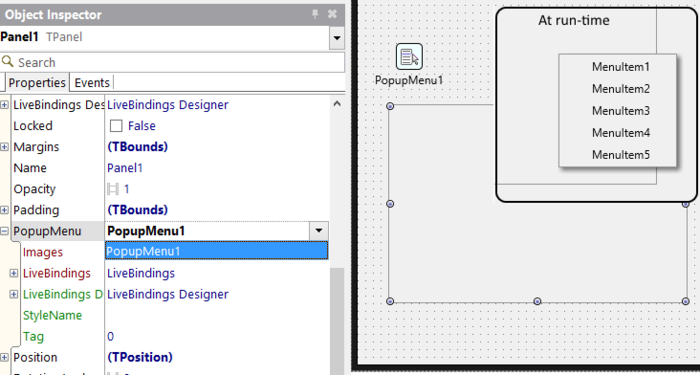
Task: Click the (TPosition) value
Action: 140,358
